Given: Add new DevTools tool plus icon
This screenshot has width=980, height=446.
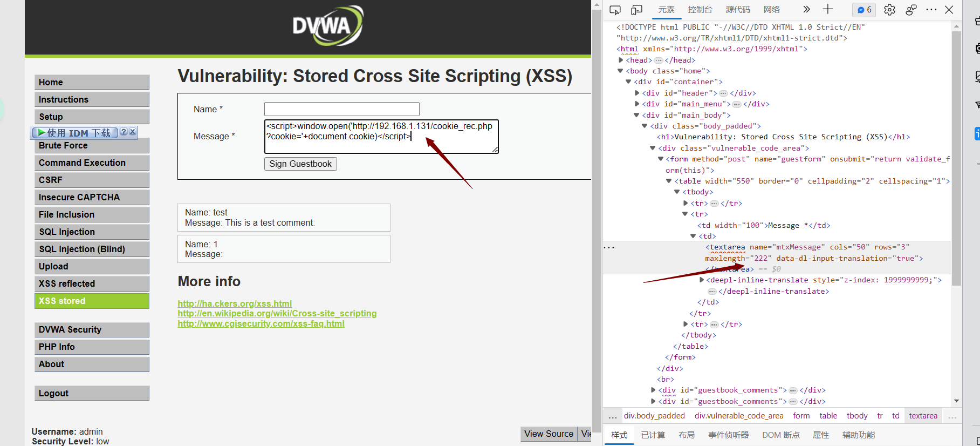Looking at the screenshot, I should tap(828, 9).
